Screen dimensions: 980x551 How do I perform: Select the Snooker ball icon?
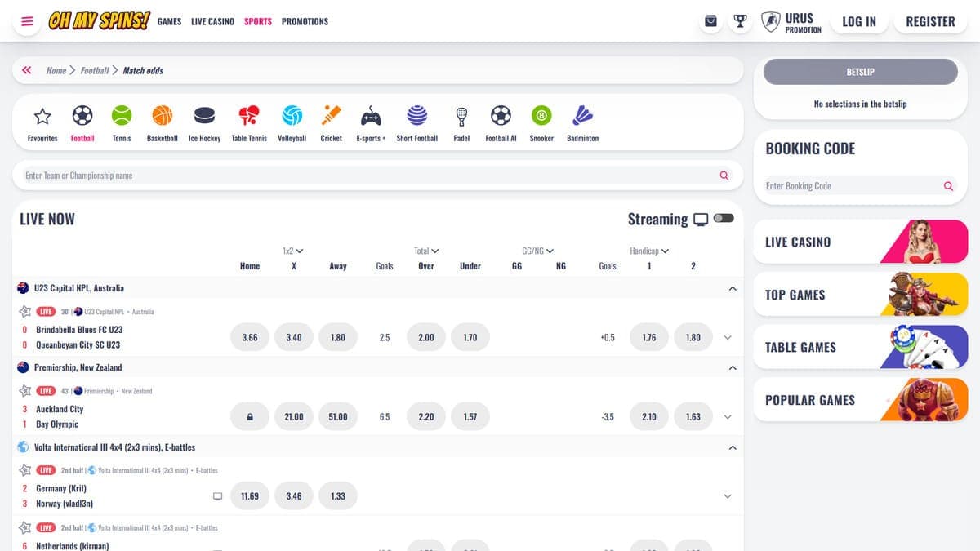pyautogui.click(x=541, y=116)
